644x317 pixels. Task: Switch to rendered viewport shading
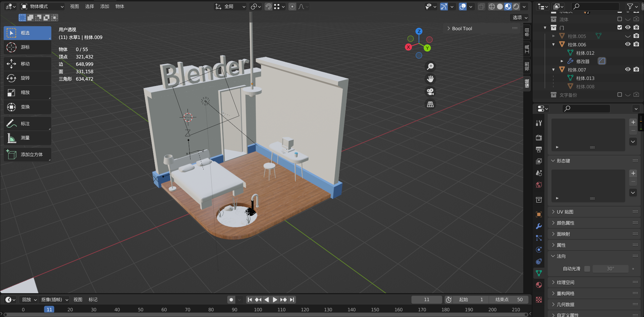tap(516, 6)
